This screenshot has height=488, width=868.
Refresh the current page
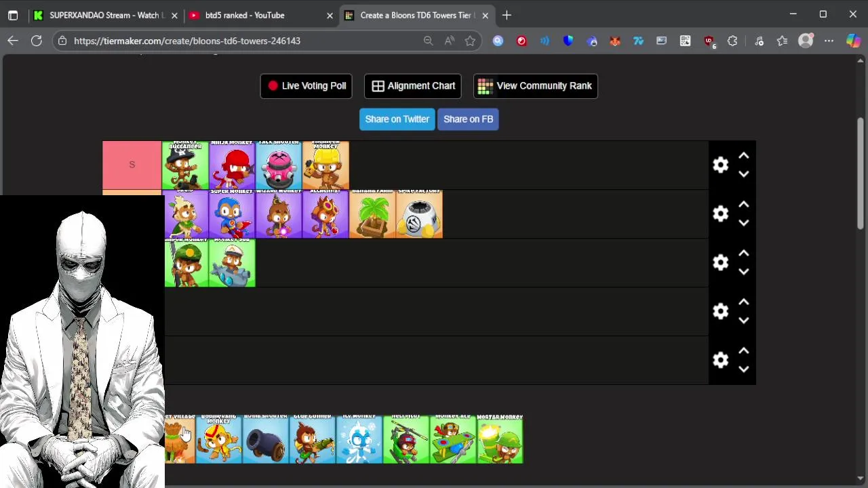tap(37, 41)
